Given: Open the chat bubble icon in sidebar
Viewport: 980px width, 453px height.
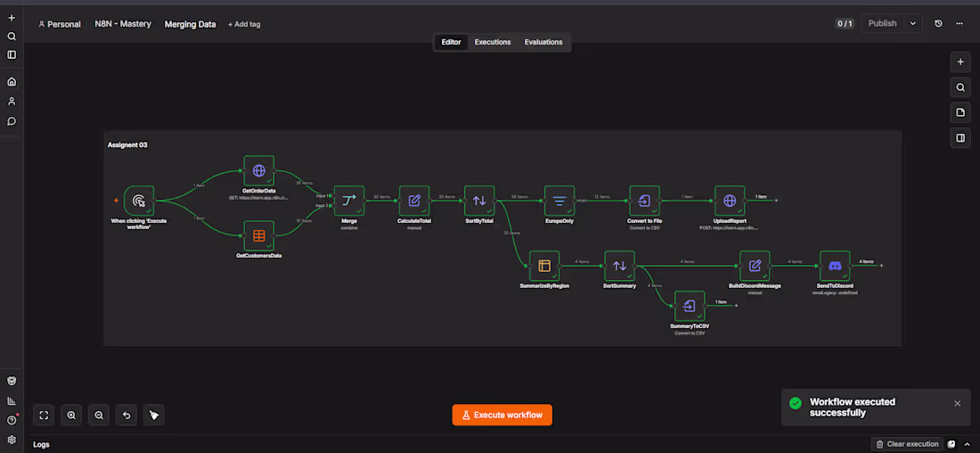Looking at the screenshot, I should click(12, 121).
